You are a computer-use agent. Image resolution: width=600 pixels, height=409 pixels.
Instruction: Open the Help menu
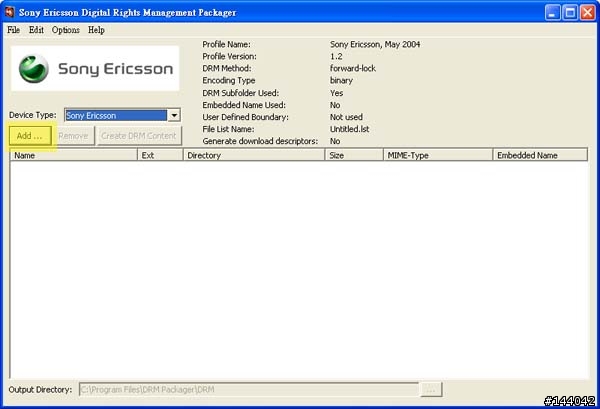pos(96,30)
